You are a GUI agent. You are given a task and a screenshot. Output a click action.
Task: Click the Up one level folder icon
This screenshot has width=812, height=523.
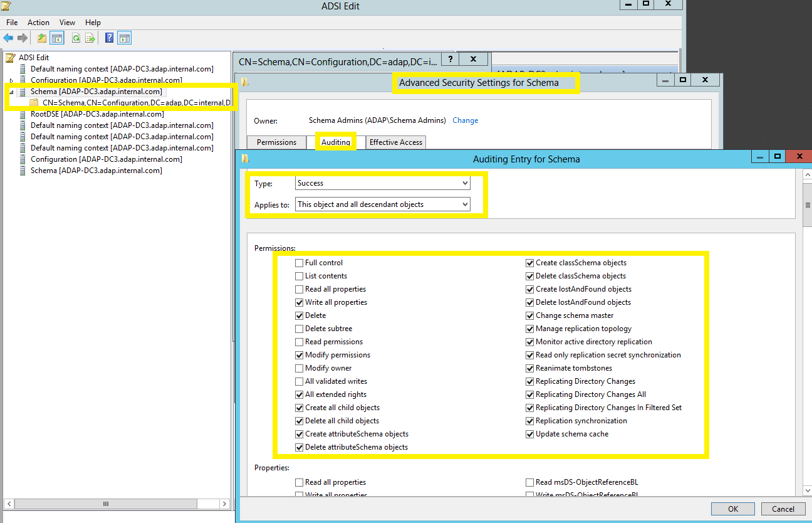pyautogui.click(x=42, y=38)
